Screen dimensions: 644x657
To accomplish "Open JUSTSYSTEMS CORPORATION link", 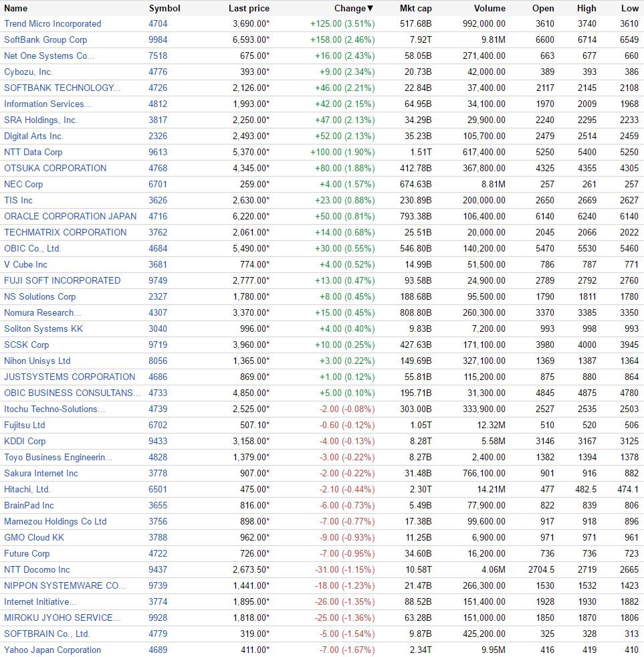I will coord(70,377).
